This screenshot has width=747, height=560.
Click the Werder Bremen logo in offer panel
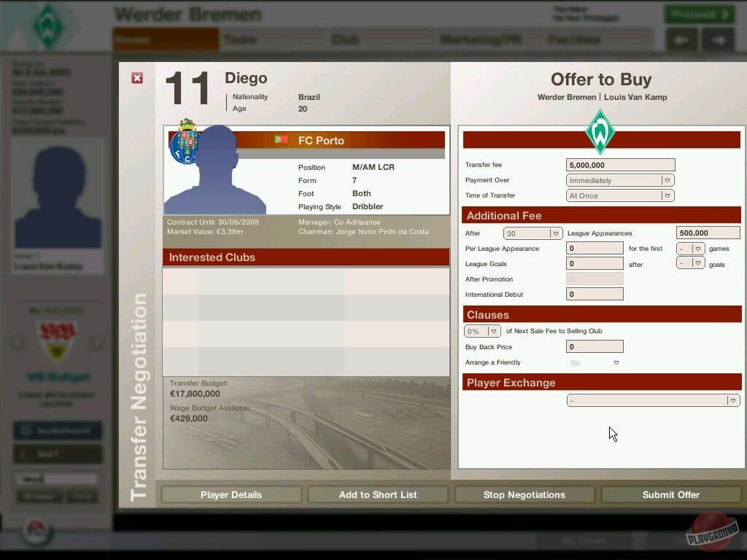point(600,132)
